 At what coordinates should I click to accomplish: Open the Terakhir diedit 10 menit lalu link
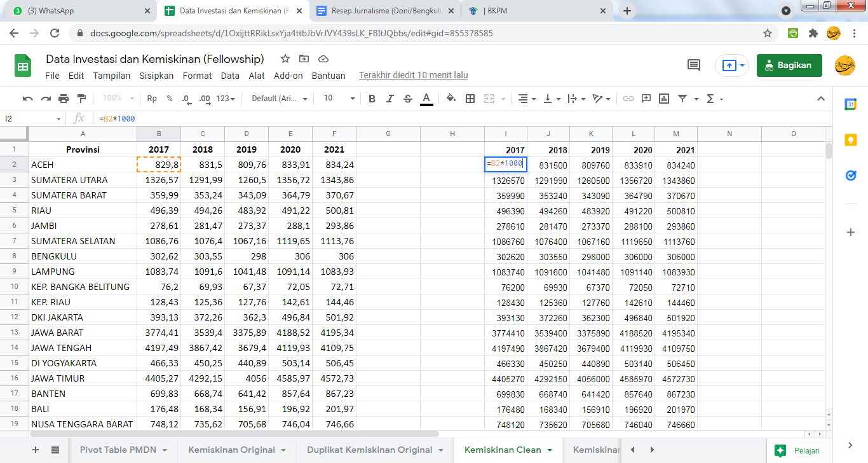pyautogui.click(x=413, y=75)
